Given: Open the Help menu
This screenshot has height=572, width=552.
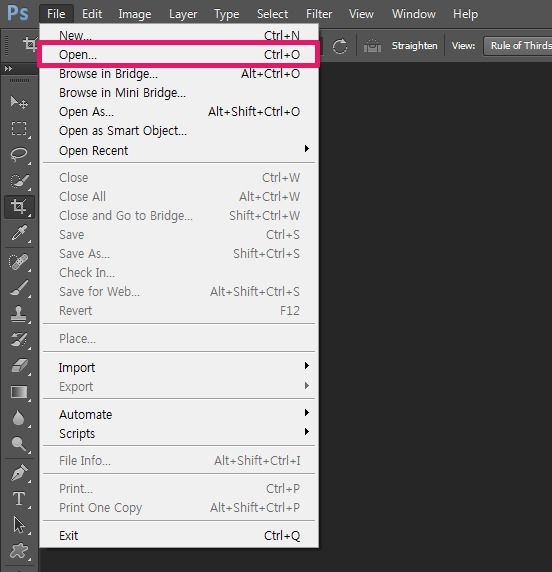Looking at the screenshot, I should (466, 14).
